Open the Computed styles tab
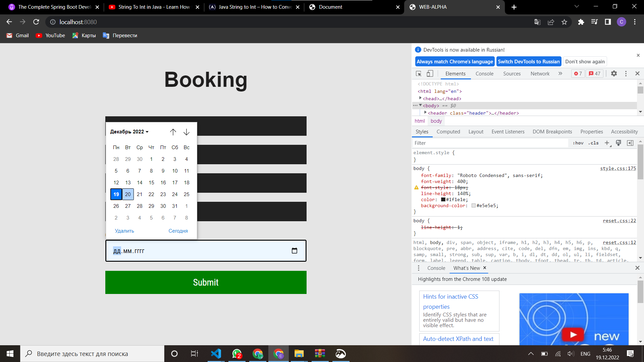The width and height of the screenshot is (644, 362). pos(448,132)
